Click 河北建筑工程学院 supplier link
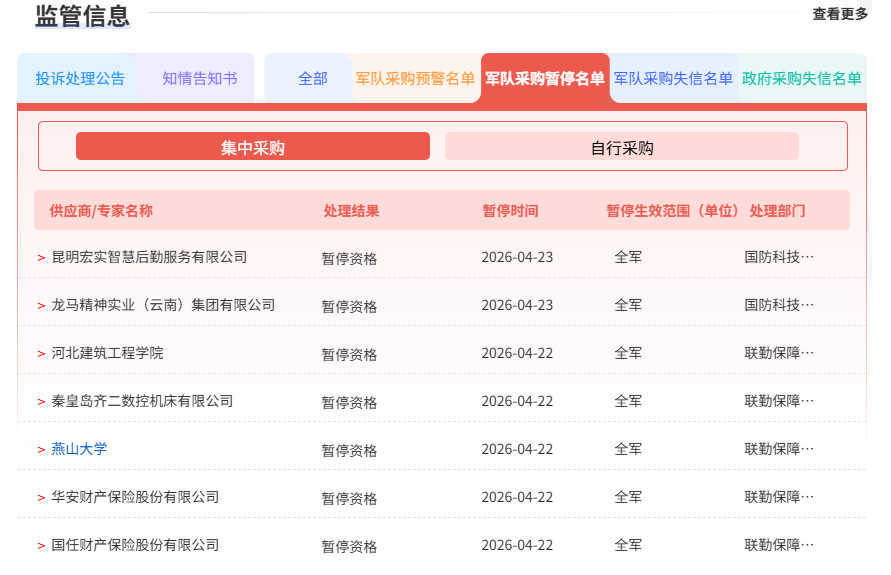 [x=107, y=353]
